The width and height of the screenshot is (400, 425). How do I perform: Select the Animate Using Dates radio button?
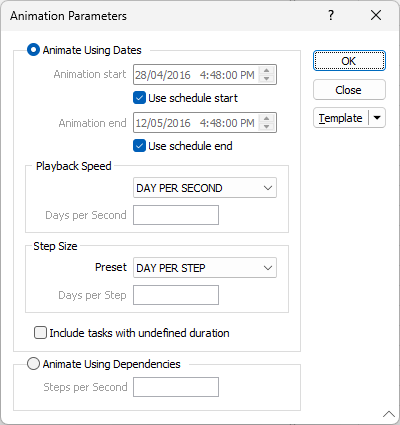(33, 50)
